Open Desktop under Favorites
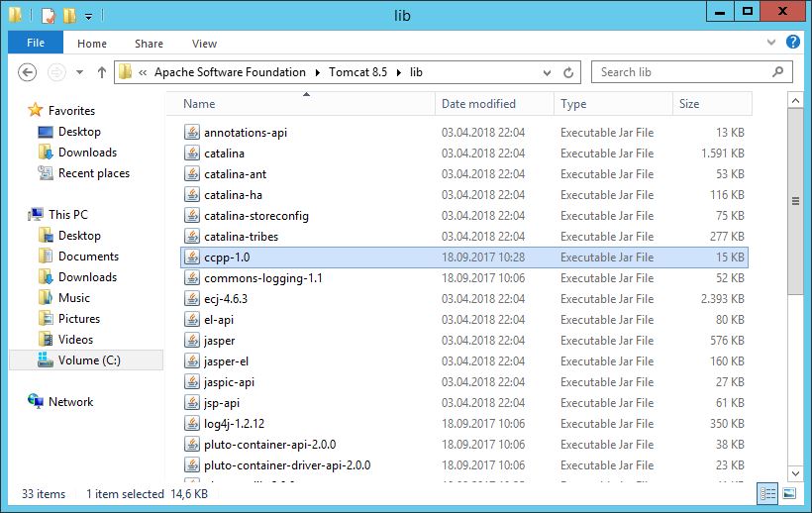Viewport: 812px width, 513px height. (x=79, y=132)
